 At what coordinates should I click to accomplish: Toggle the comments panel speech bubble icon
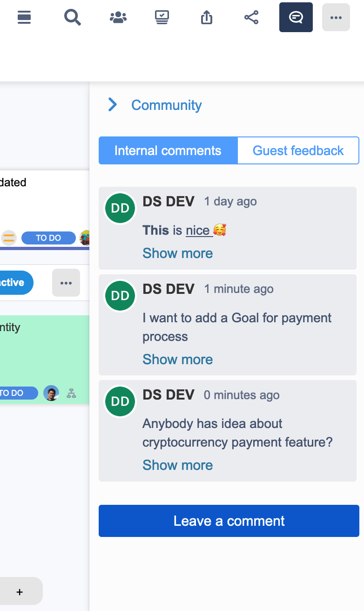click(296, 18)
